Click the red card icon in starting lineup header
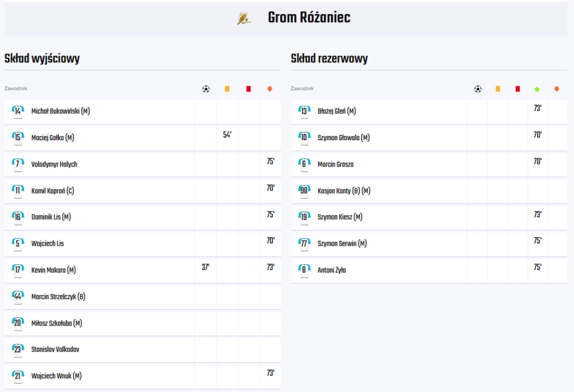The width and height of the screenshot is (574, 392). click(248, 89)
